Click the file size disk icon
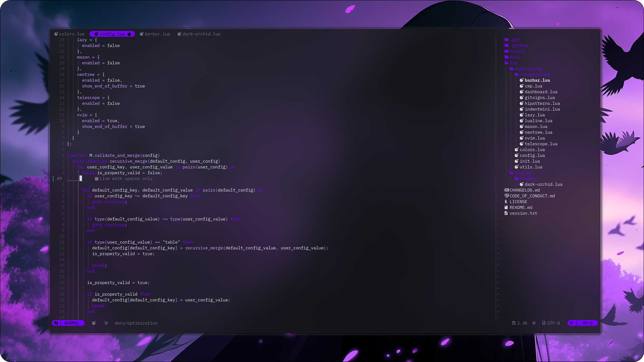Screen dimensions: 644x362 click(x=514, y=323)
